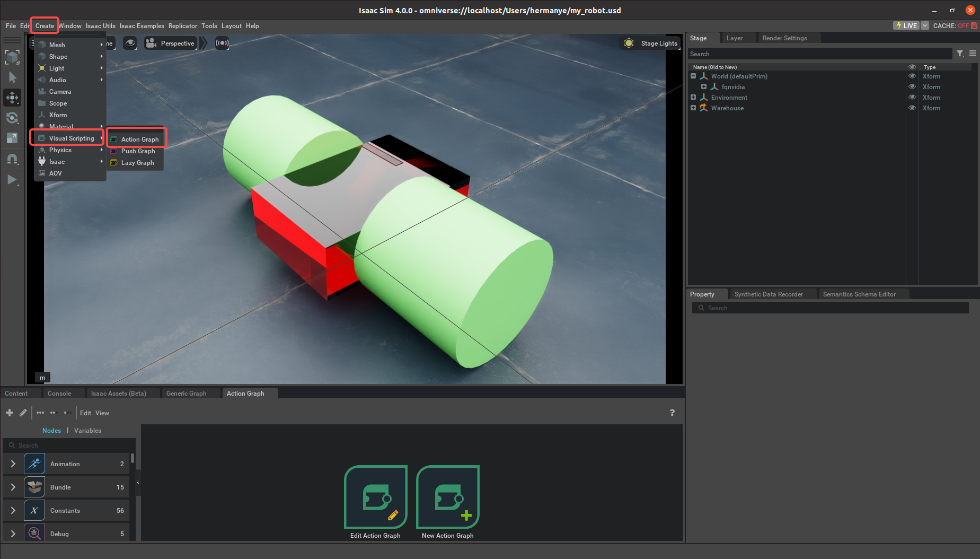Toggle visibility of Environment prim
Screen dimensions: 980x559
click(912, 97)
